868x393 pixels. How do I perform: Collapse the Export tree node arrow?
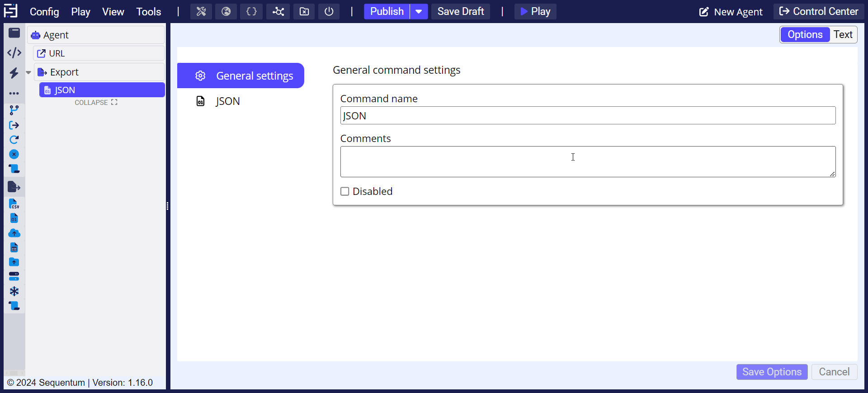pos(28,72)
